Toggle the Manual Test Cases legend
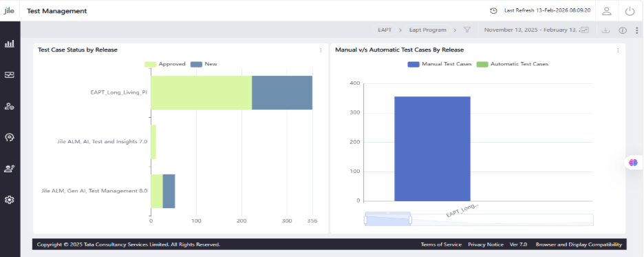The image size is (644, 257). pos(440,64)
